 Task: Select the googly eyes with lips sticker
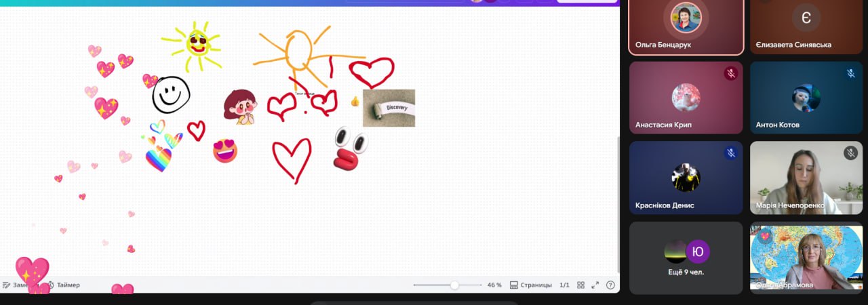coord(350,149)
